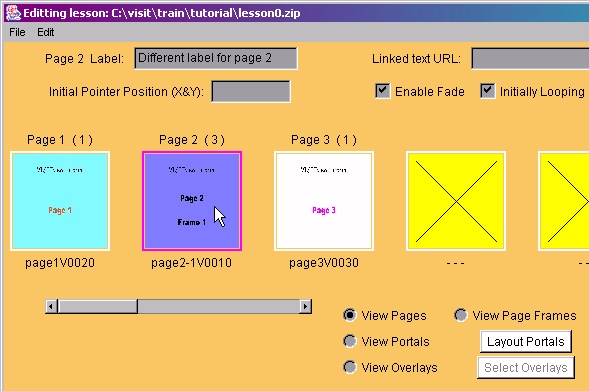Click the page1V0020 caption text

[x=60, y=263]
